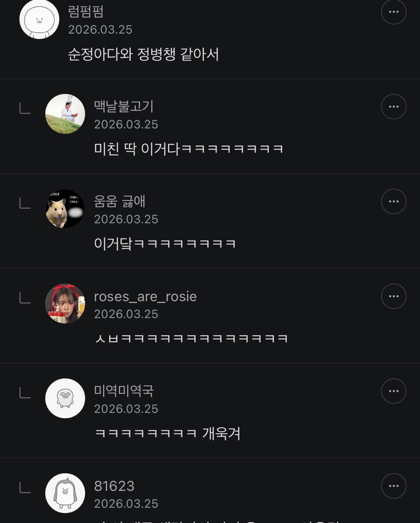View 미역미역국's default duck avatar
Image resolution: width=420 pixels, height=523 pixels.
(x=65, y=398)
